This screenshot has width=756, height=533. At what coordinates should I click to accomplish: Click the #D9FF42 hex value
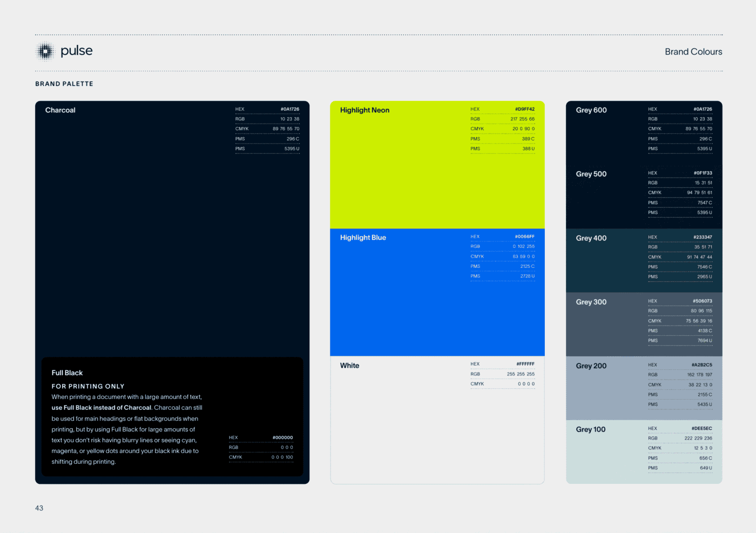click(x=524, y=109)
